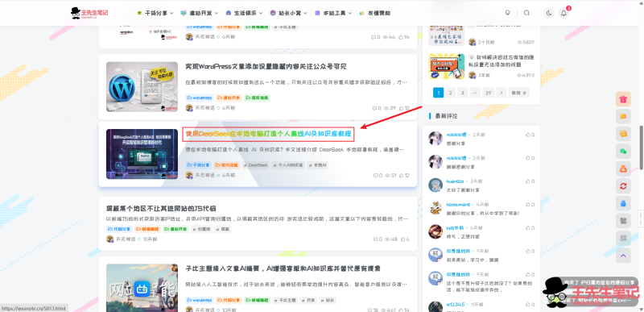644x312 pixels.
Task: Expand the 建站开发 menu
Action: click(199, 13)
